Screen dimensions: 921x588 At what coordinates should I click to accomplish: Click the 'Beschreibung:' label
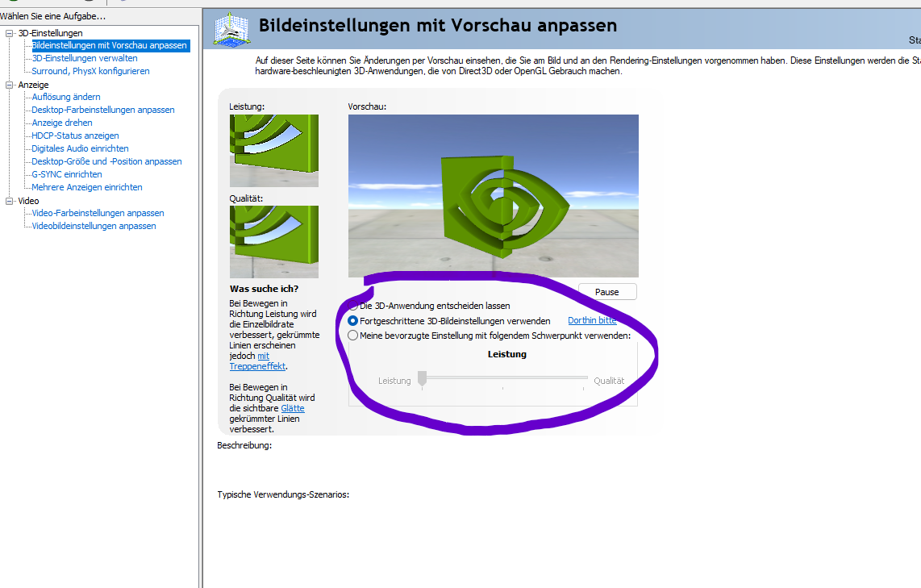pyautogui.click(x=244, y=446)
